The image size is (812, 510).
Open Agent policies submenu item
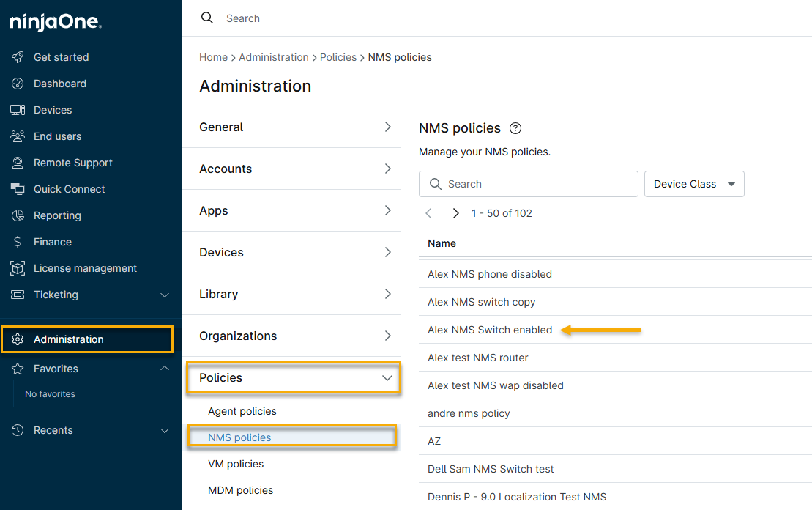242,411
